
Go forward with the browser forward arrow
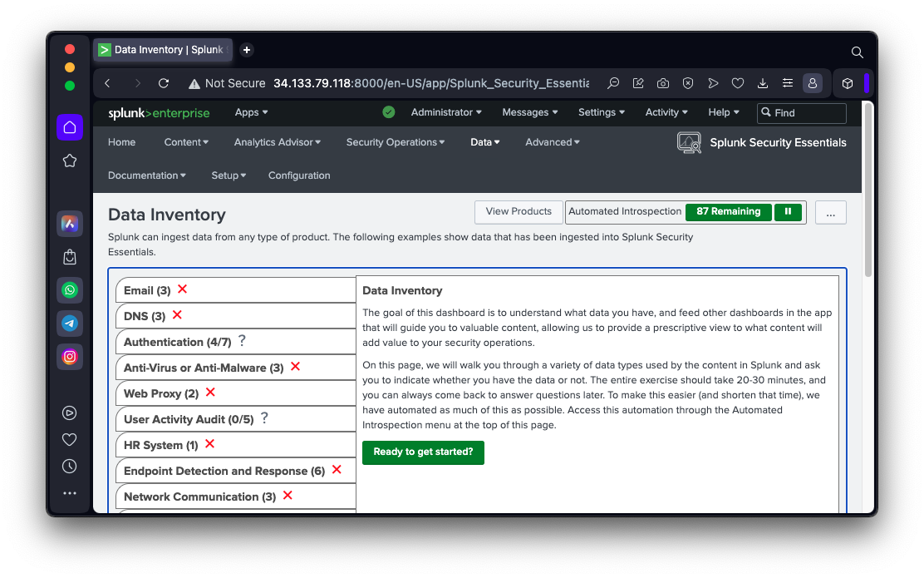point(137,83)
